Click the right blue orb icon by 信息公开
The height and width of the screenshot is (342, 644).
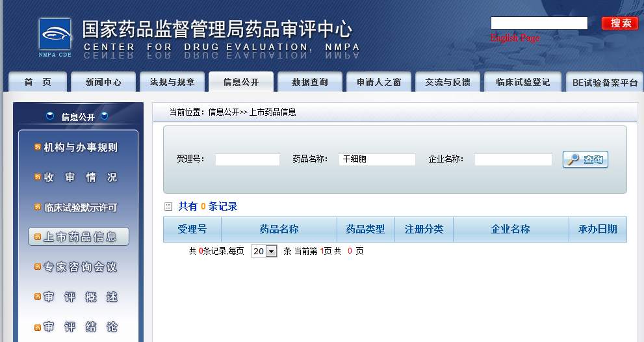pos(105,116)
